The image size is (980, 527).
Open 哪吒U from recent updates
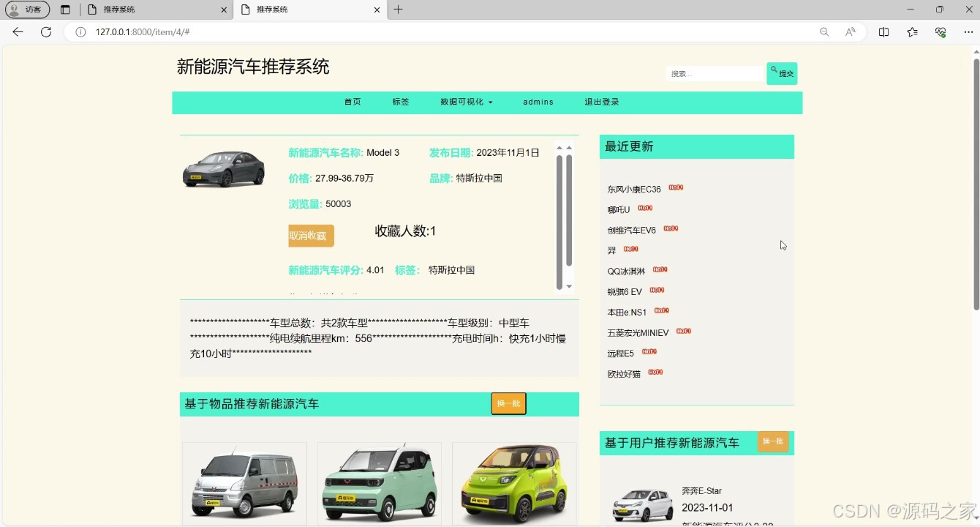click(x=619, y=209)
